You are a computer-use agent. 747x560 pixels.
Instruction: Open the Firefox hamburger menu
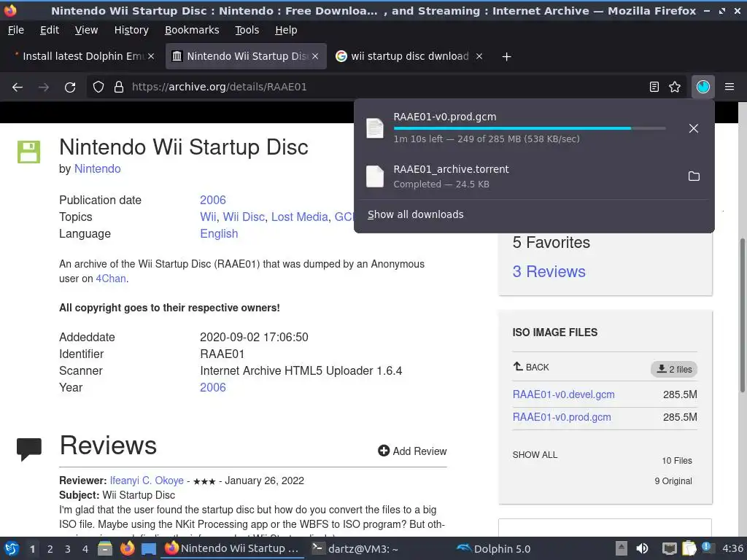pos(729,87)
